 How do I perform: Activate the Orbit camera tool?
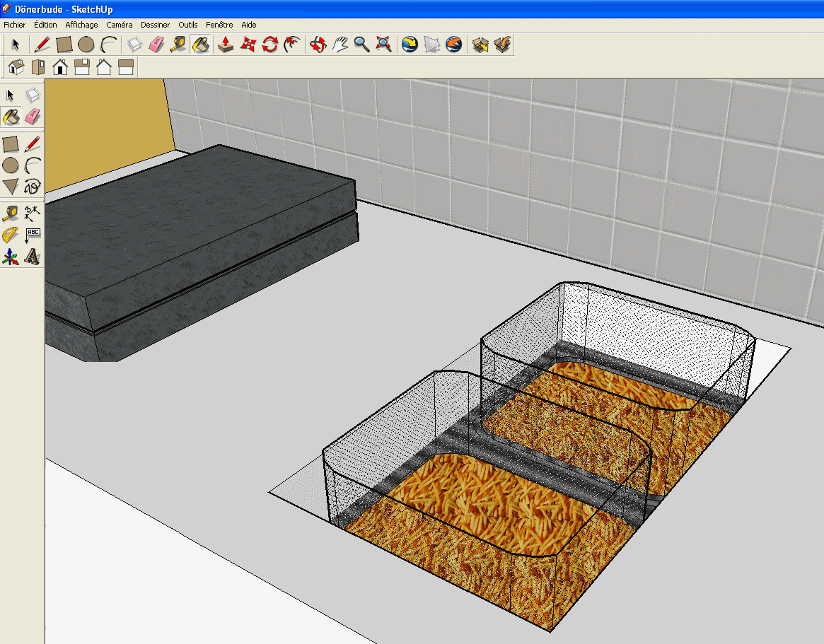click(318, 45)
